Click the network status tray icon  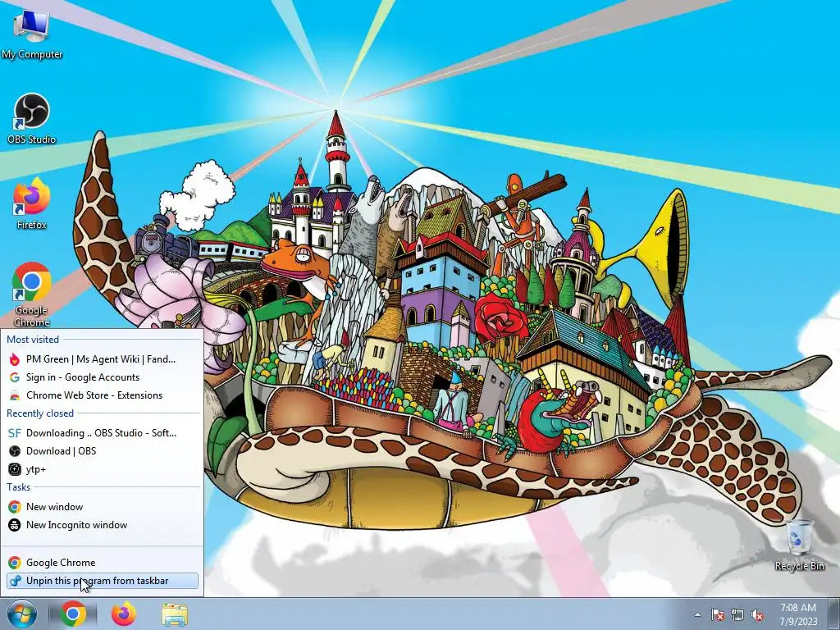pos(737,614)
